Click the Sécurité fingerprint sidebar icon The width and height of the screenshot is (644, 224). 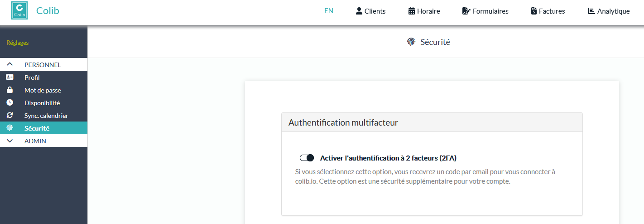(10, 128)
